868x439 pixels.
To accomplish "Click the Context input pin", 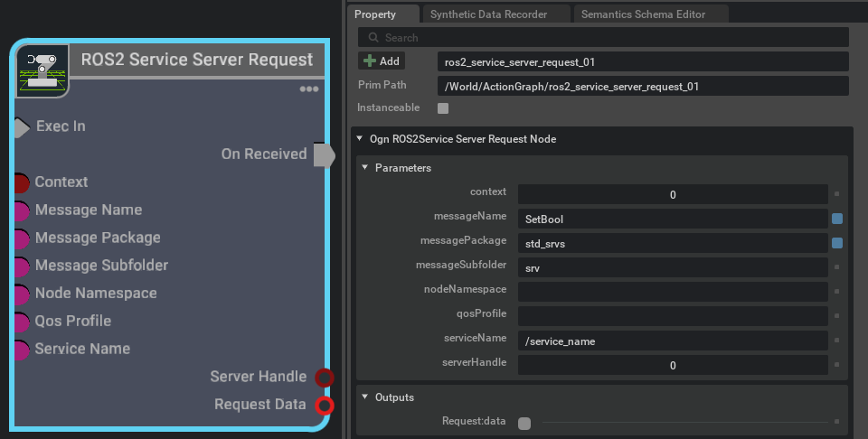I will tap(22, 182).
